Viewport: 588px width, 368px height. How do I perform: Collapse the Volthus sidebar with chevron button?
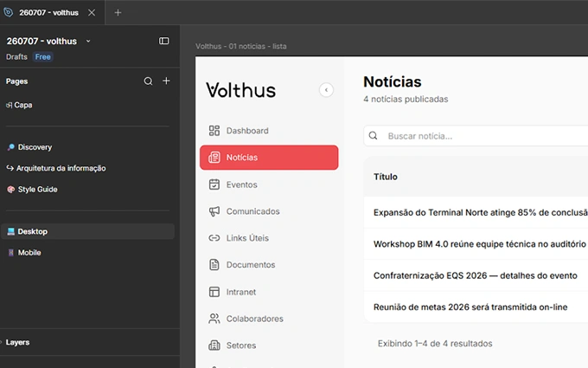(326, 90)
